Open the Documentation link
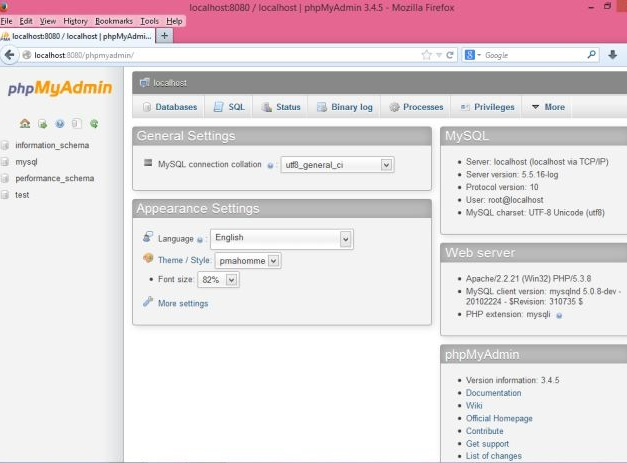This screenshot has height=463, width=627. (493, 393)
